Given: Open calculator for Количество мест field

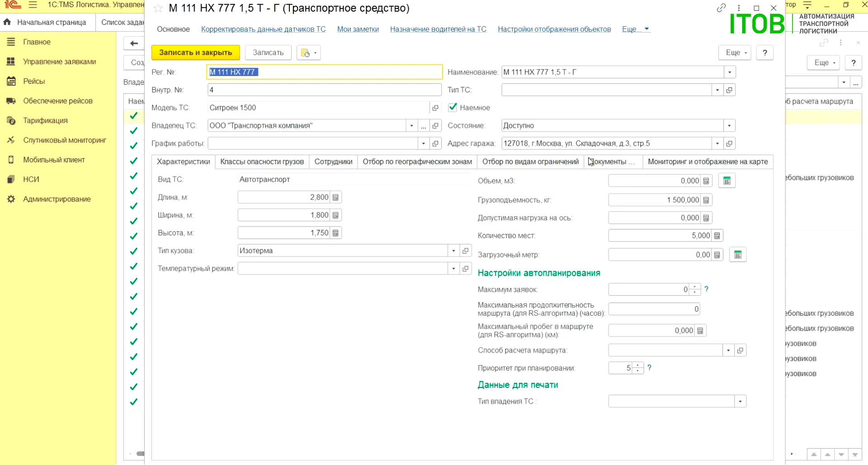Looking at the screenshot, I should (717, 236).
